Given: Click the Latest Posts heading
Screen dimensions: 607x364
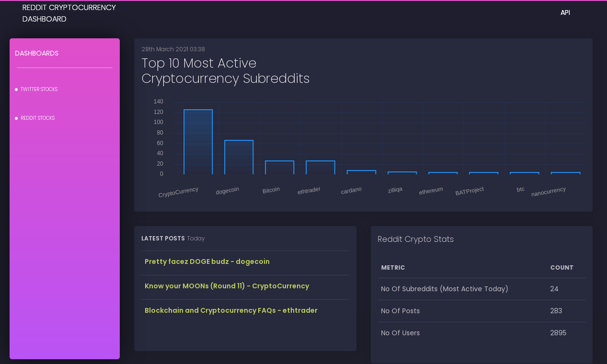Looking at the screenshot, I should click(163, 239).
